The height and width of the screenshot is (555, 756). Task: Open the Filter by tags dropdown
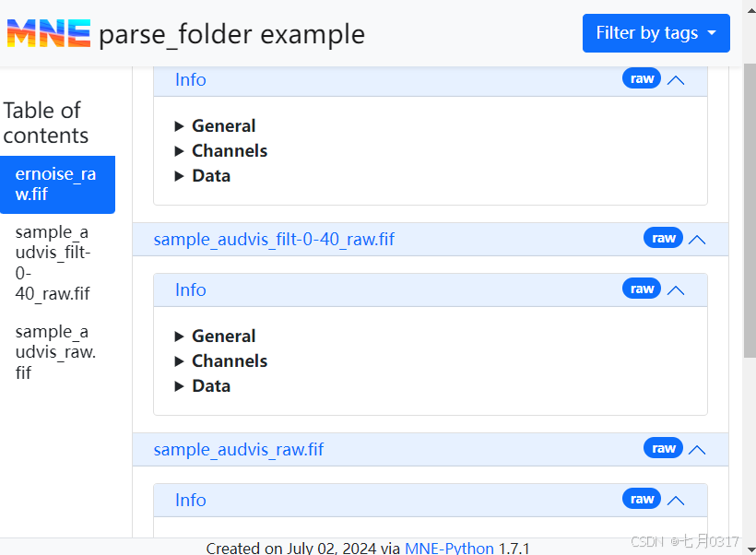(x=656, y=33)
